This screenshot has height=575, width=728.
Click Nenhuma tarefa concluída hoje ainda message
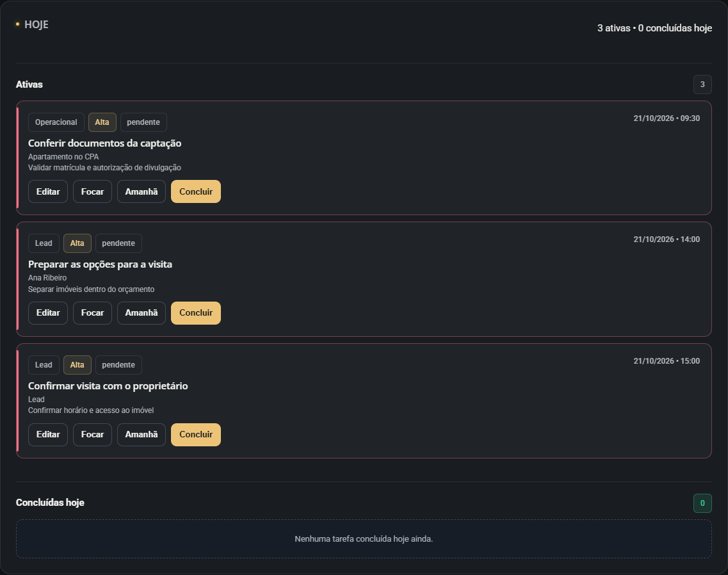point(364,539)
